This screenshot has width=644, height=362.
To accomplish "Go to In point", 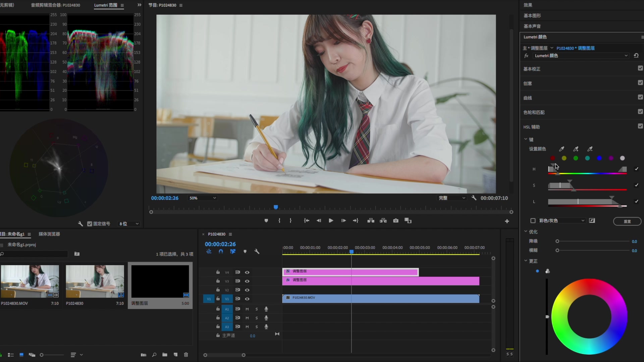I will point(307,221).
